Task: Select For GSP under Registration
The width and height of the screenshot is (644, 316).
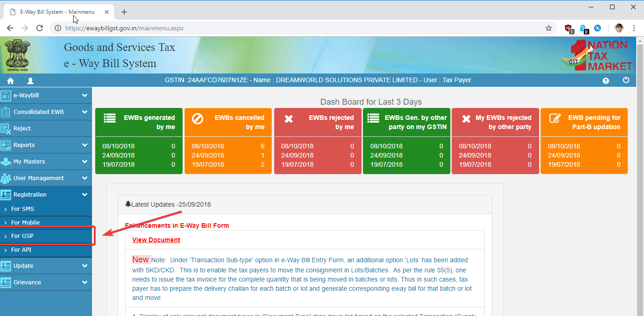Action: 22,236
